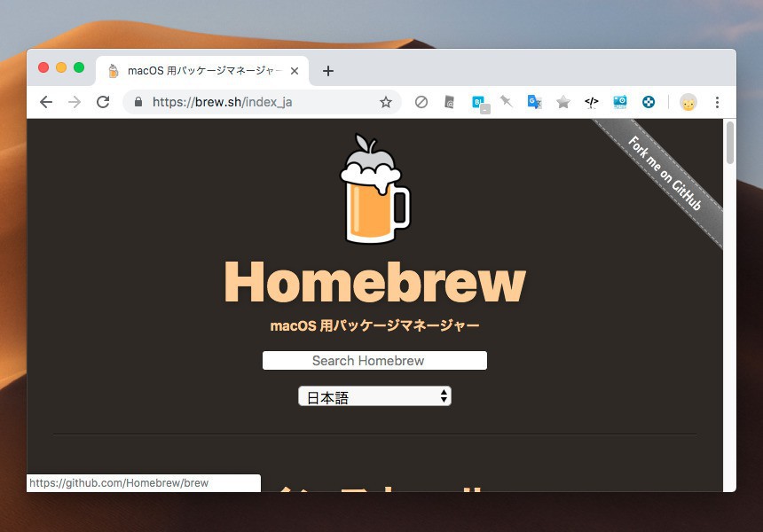Close the macOS 用パッケージマネージャー tab
This screenshot has width=763, height=532.
click(295, 71)
